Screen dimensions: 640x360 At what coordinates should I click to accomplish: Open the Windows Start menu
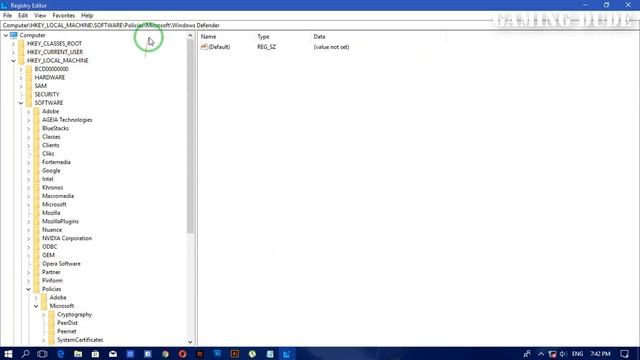(x=8, y=354)
